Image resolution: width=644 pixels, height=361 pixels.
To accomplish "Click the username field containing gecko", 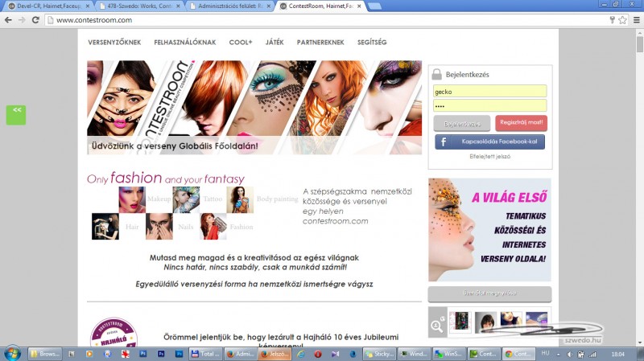I will 489,92.
